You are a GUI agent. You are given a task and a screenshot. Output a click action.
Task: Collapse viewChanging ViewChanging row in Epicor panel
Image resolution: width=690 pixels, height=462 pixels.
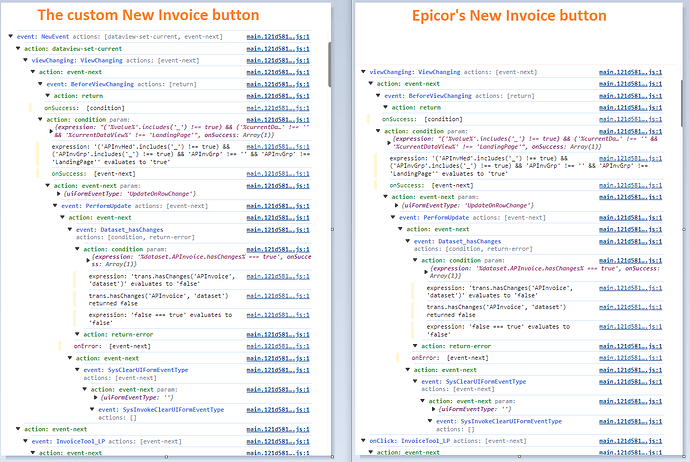coord(363,72)
